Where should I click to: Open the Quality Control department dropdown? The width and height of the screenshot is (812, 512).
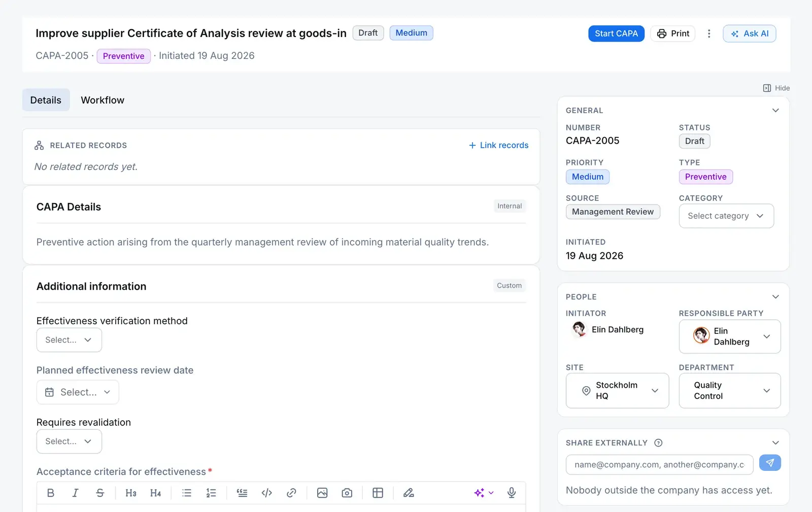tap(730, 391)
